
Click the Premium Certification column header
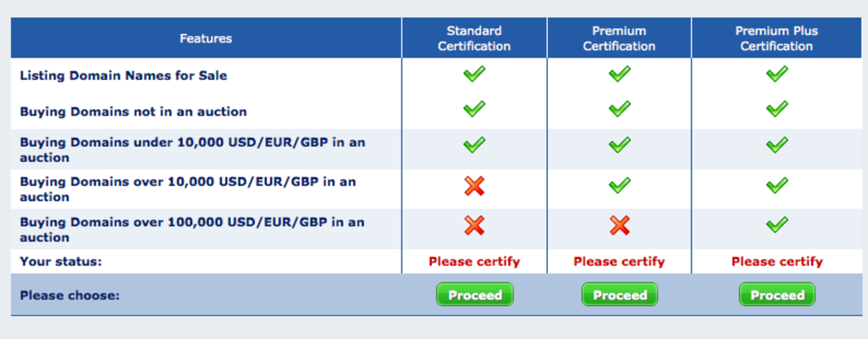coord(619,38)
